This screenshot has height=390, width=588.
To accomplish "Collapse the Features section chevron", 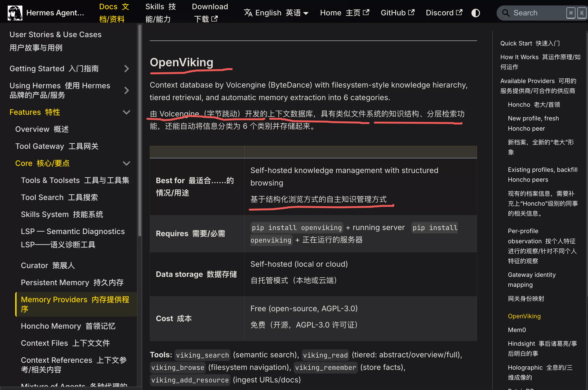I will [127, 112].
